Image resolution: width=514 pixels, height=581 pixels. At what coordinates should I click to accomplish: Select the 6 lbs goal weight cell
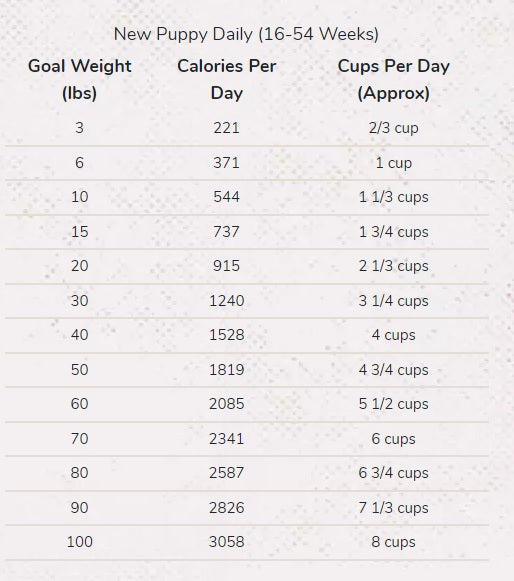(x=79, y=163)
